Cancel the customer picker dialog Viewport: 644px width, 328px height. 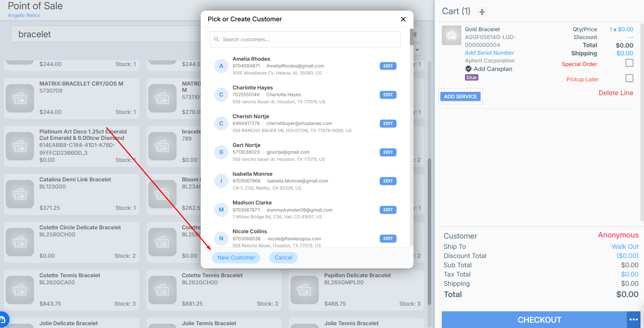pos(283,258)
